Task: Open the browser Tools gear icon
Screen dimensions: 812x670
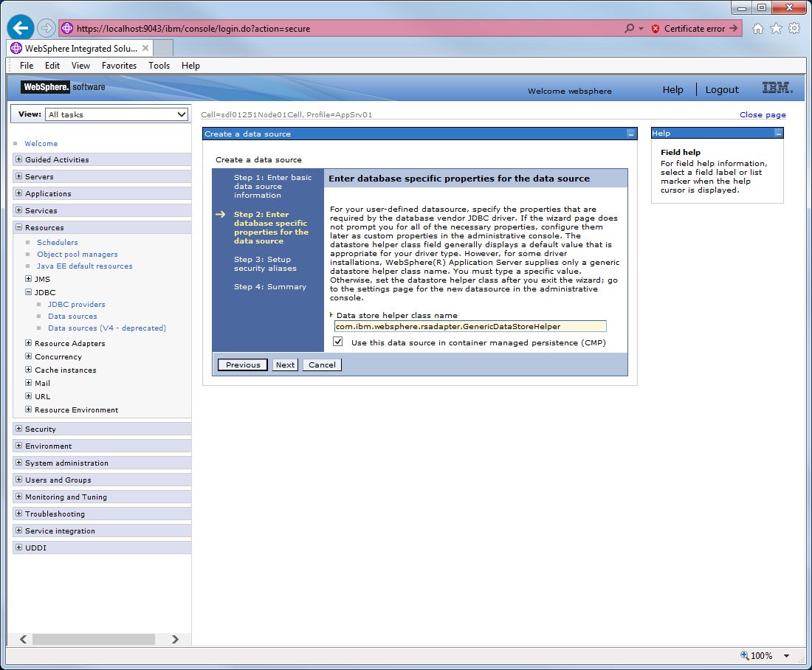Action: point(794,29)
